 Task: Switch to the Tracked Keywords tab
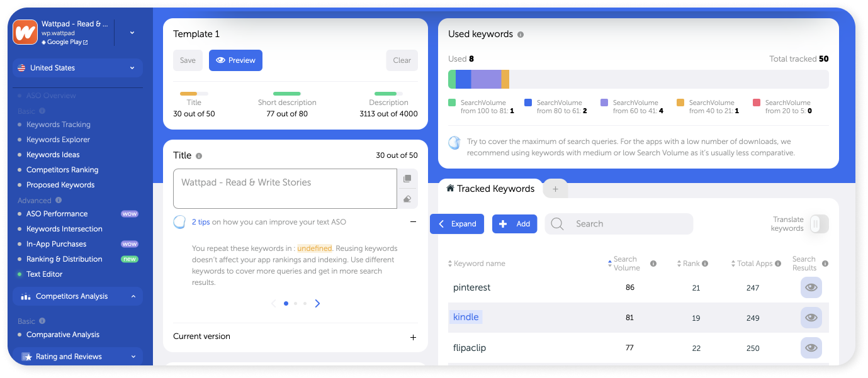(x=490, y=189)
